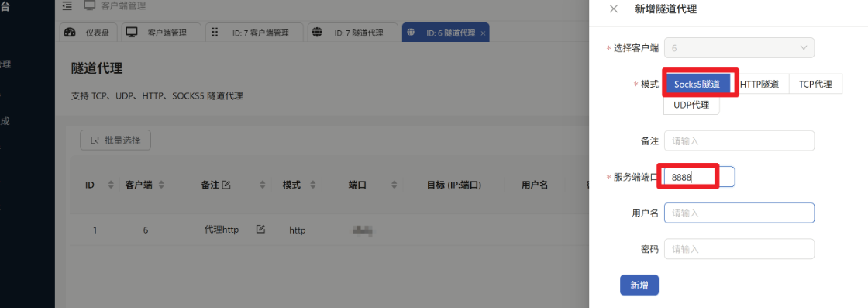Focus the 用户名 input field
This screenshot has height=308, width=868.
coord(739,213)
